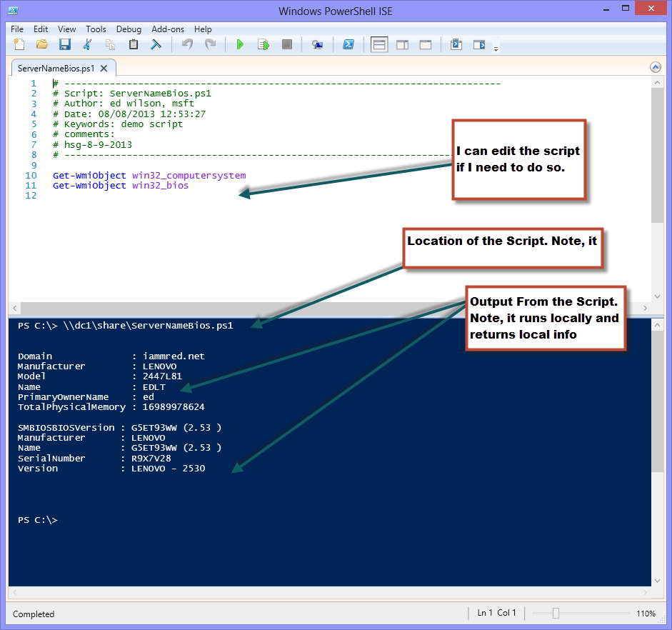672x630 pixels.
Task: Close the ServerNameBios.ps1 script tab
Action: [104, 69]
